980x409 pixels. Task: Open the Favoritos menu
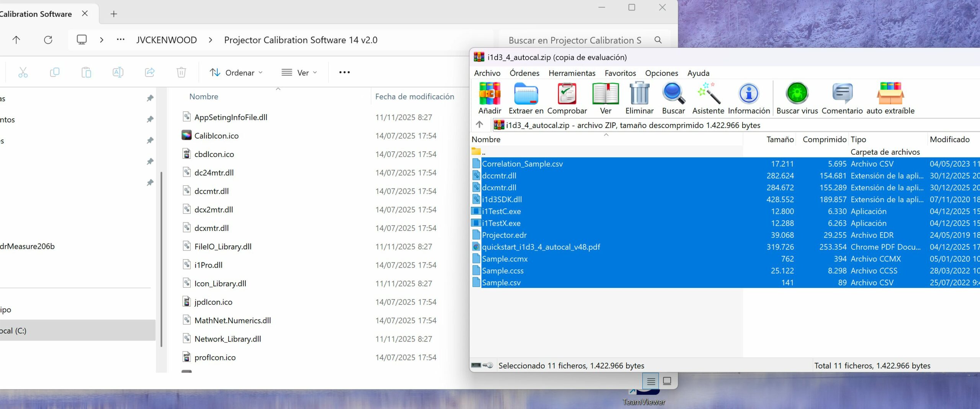(x=620, y=73)
